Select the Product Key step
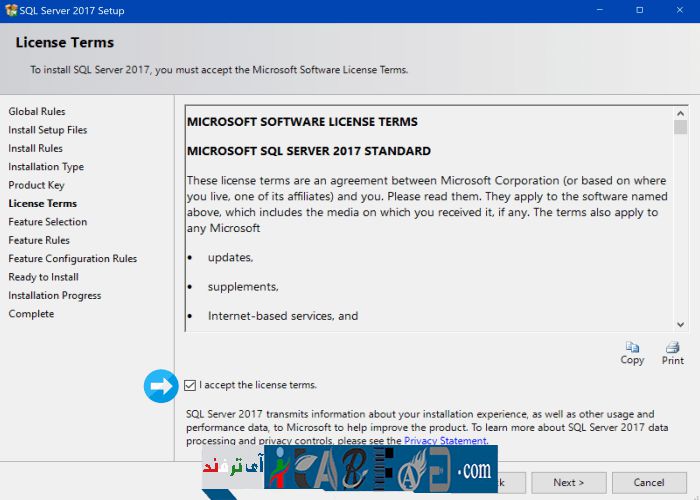This screenshot has width=700, height=500. (36, 185)
